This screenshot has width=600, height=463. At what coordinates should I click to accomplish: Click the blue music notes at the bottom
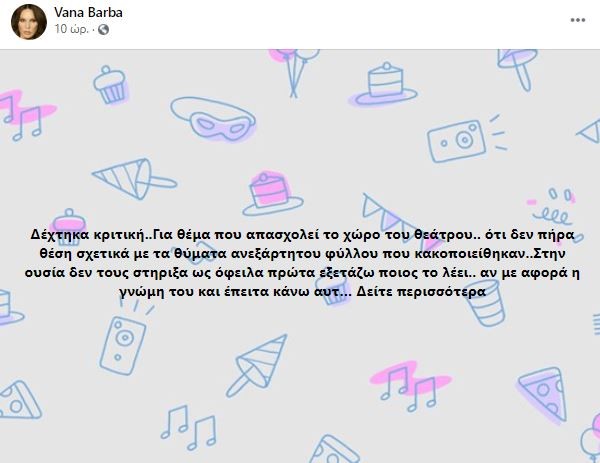tap(189, 427)
